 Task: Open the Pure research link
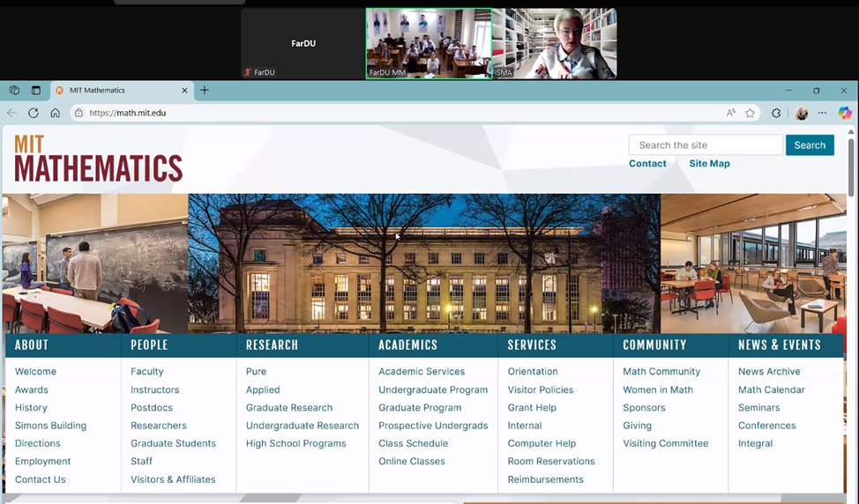pyautogui.click(x=256, y=372)
